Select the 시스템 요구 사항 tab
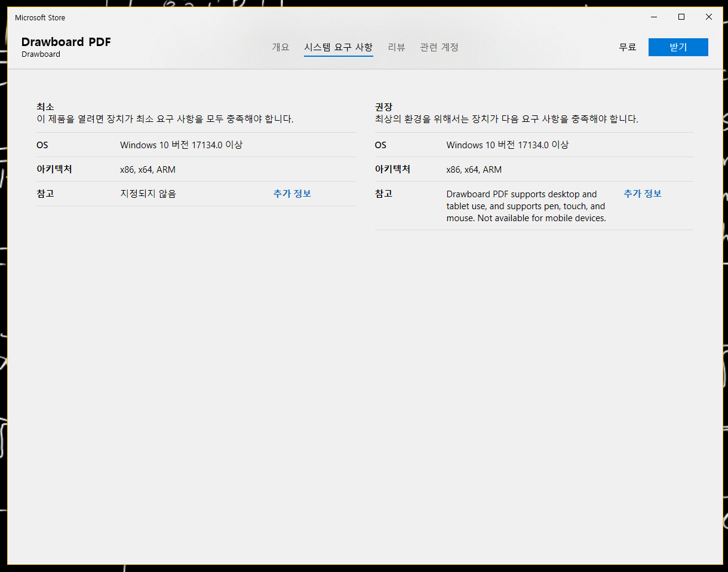728x572 pixels. (x=339, y=47)
